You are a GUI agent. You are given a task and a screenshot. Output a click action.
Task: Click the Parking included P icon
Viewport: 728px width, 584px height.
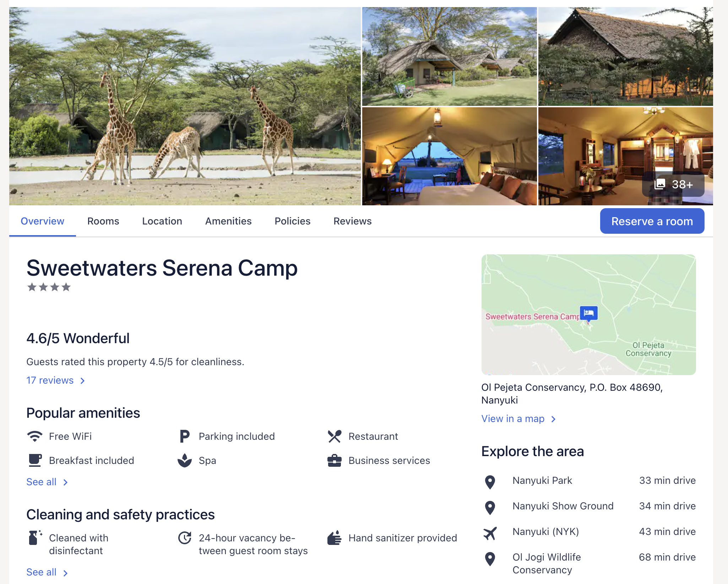pyautogui.click(x=184, y=436)
